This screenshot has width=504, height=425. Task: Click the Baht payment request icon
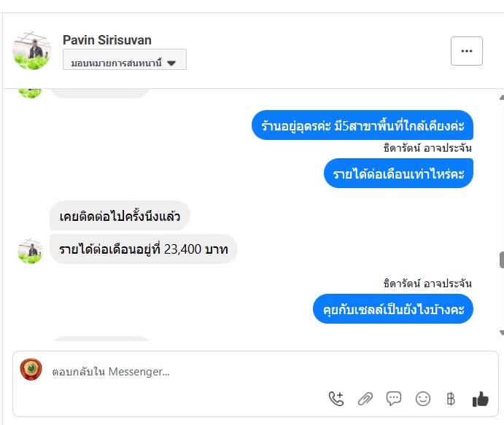click(451, 399)
